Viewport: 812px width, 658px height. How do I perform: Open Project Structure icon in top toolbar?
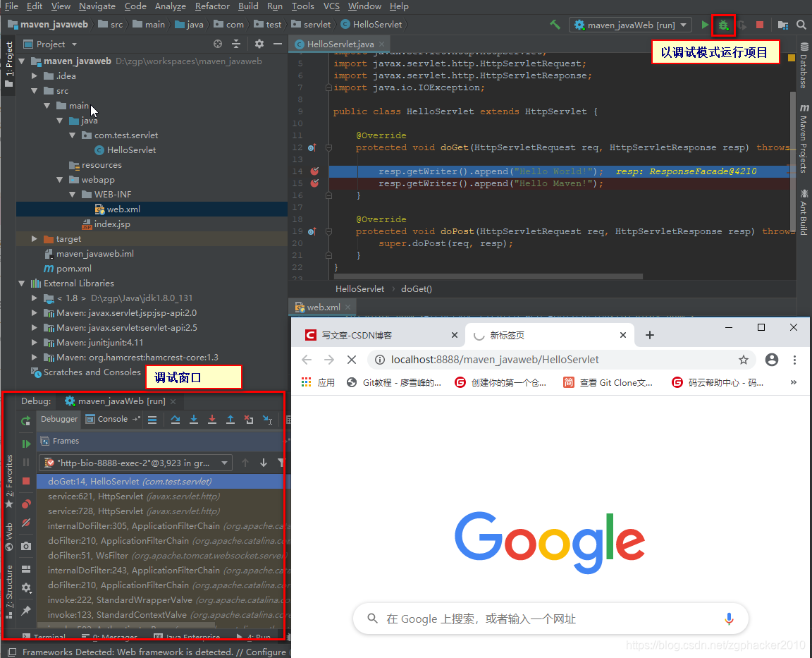[783, 25]
